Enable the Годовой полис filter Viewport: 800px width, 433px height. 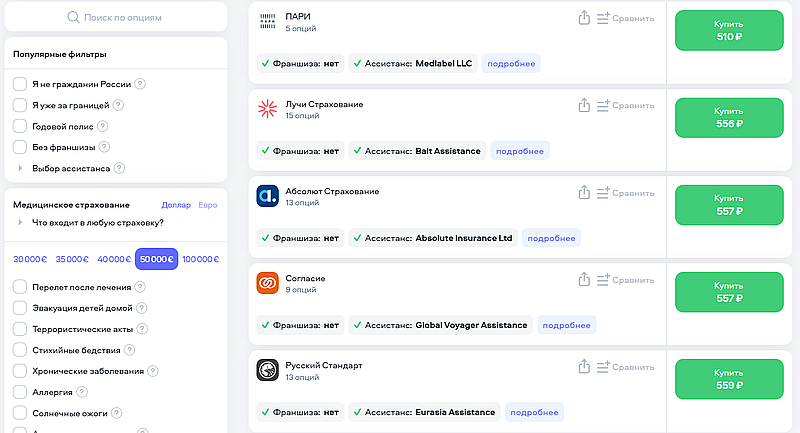19,126
